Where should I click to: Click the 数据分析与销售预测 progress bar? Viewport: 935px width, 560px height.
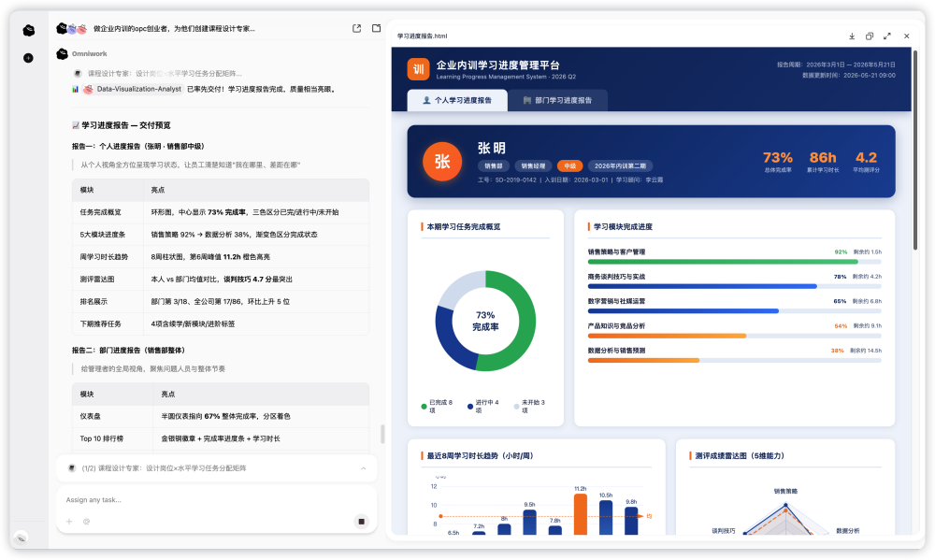click(x=734, y=360)
